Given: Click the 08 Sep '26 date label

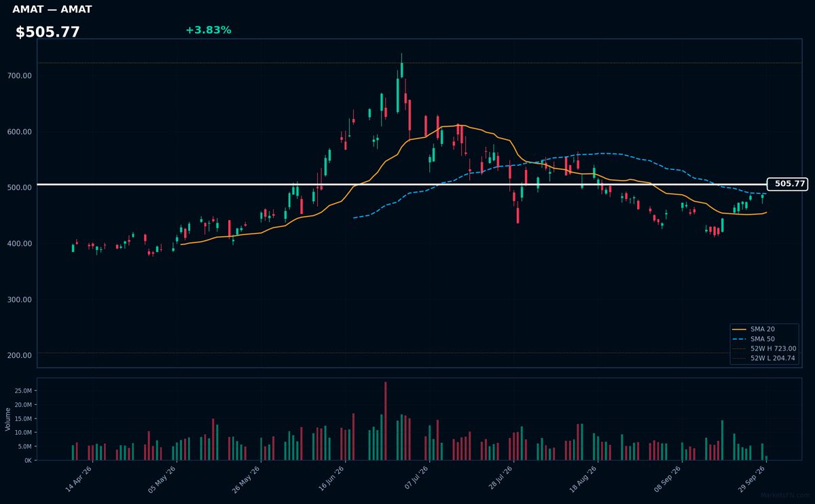Looking at the screenshot, I should point(668,480).
